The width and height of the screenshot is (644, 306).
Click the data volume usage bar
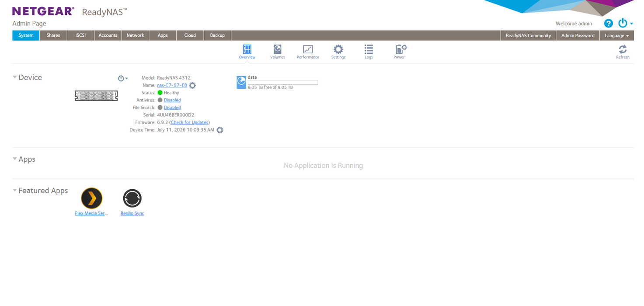pyautogui.click(x=283, y=83)
